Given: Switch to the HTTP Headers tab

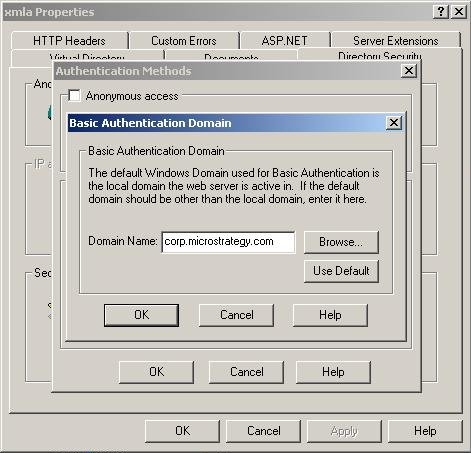Looking at the screenshot, I should click(69, 41).
